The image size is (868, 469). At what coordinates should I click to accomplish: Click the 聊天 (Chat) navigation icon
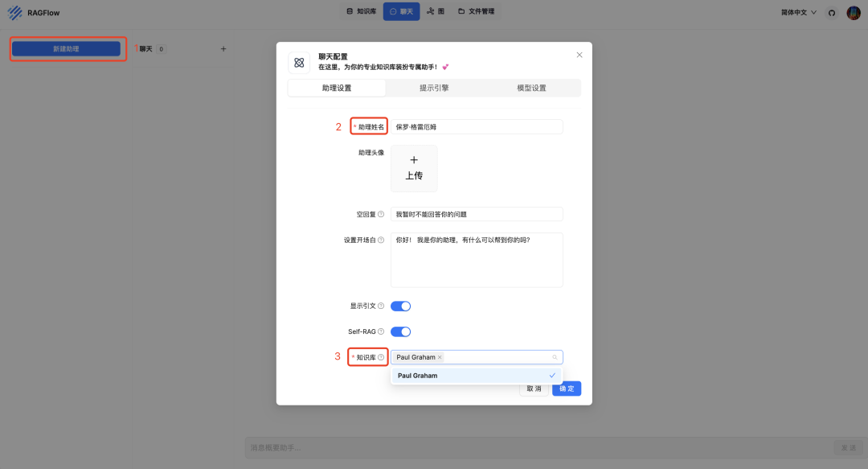401,11
